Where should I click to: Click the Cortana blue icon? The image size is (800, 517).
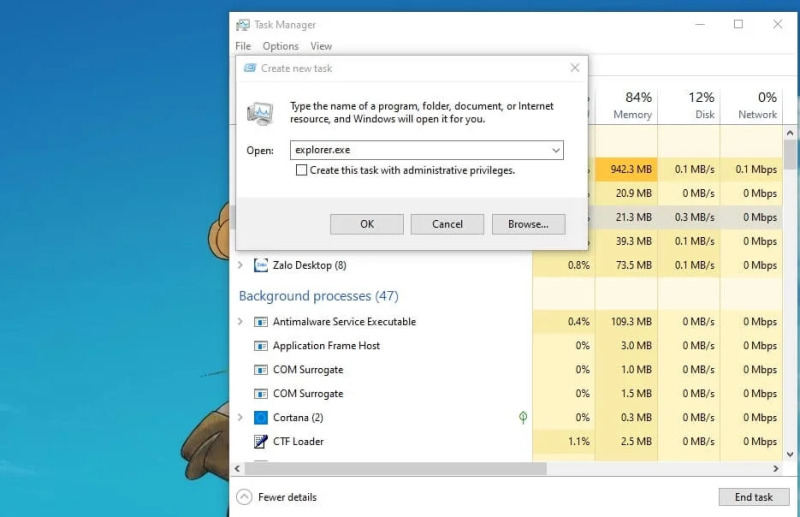tap(261, 417)
